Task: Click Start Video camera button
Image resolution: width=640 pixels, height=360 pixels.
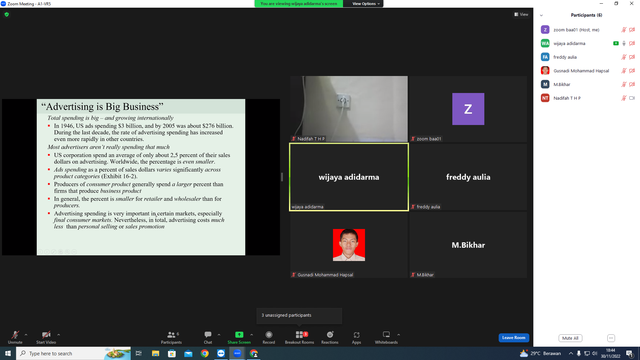Action: click(46, 337)
